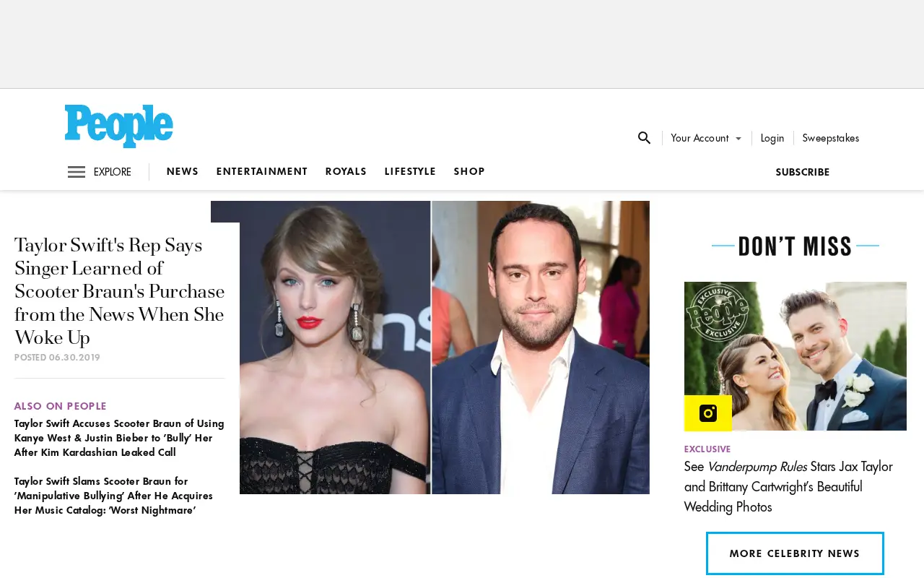Viewport: 924px width, 578px height.
Task: Expand the Your Account dropdown
Action: click(706, 137)
